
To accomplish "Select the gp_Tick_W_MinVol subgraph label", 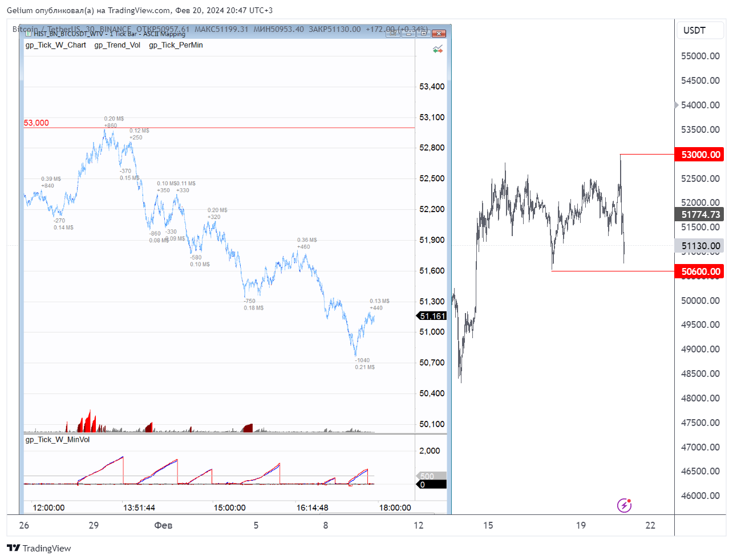I will [x=57, y=440].
